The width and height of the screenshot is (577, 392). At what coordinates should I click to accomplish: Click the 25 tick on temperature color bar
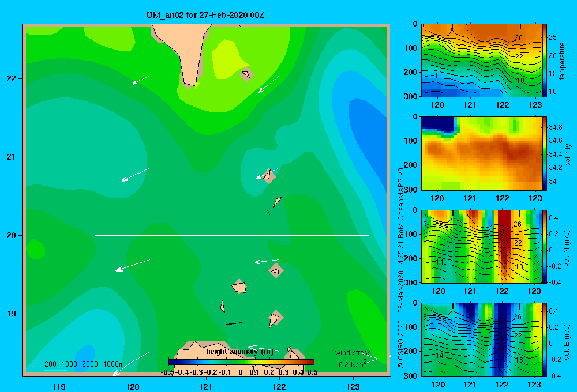[x=552, y=37]
